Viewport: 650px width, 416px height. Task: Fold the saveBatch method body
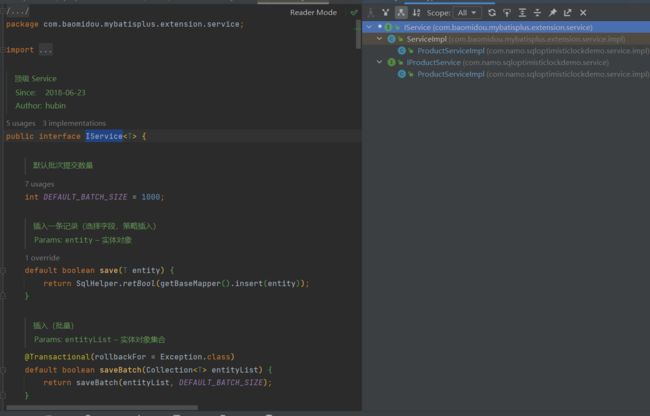pos(3,370)
